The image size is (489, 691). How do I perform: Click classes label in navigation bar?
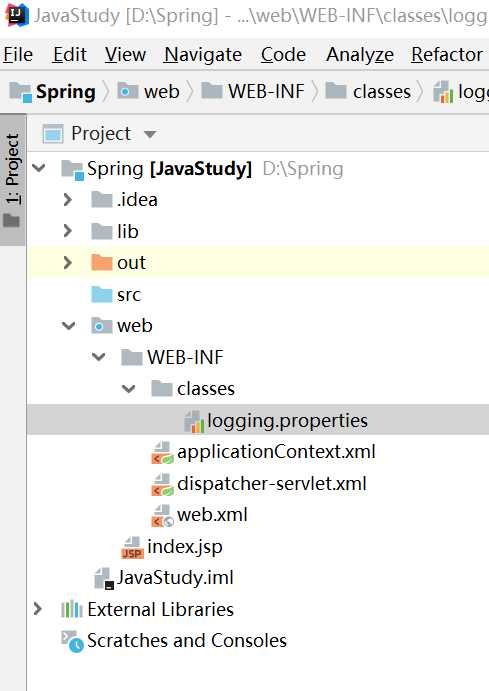(382, 92)
